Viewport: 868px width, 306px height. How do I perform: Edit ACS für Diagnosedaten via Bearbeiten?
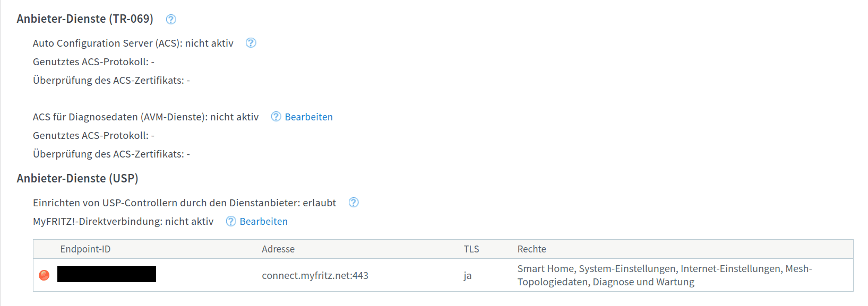[x=308, y=117]
